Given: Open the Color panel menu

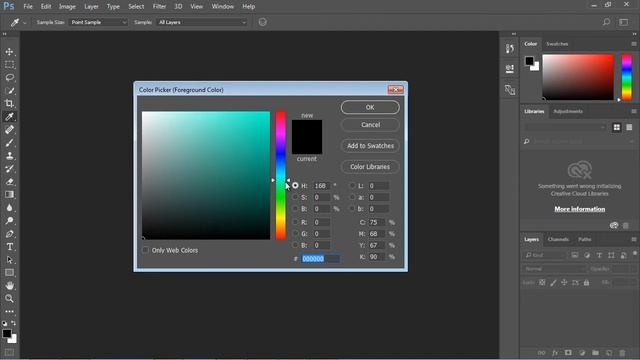Looking at the screenshot, I should 633,44.
